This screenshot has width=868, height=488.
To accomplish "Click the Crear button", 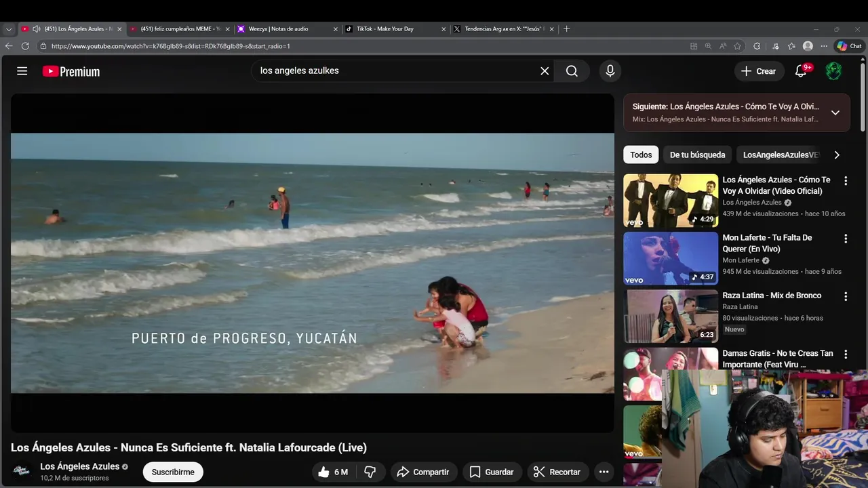I will pyautogui.click(x=758, y=71).
